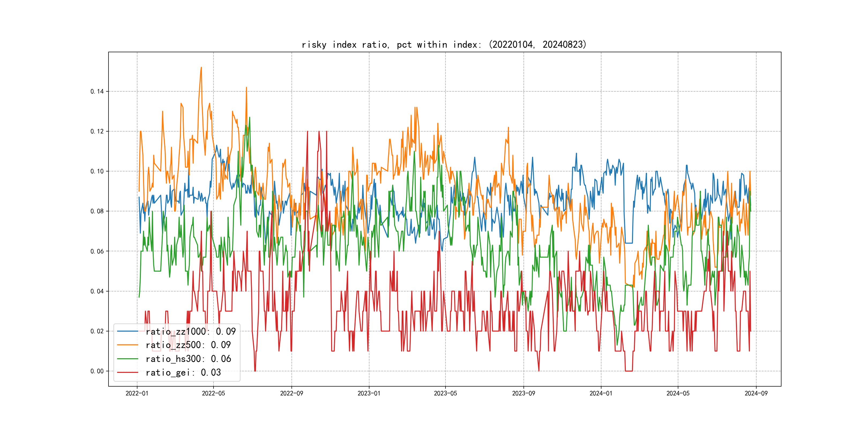Select the ratio_gei: 0.03 legend label
This screenshot has width=868, height=434.
coord(183,373)
